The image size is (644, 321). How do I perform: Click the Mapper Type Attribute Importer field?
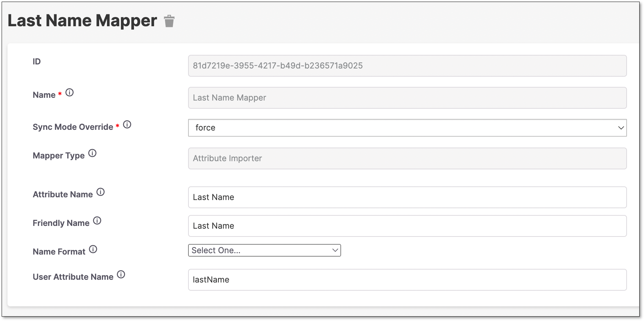[407, 158]
